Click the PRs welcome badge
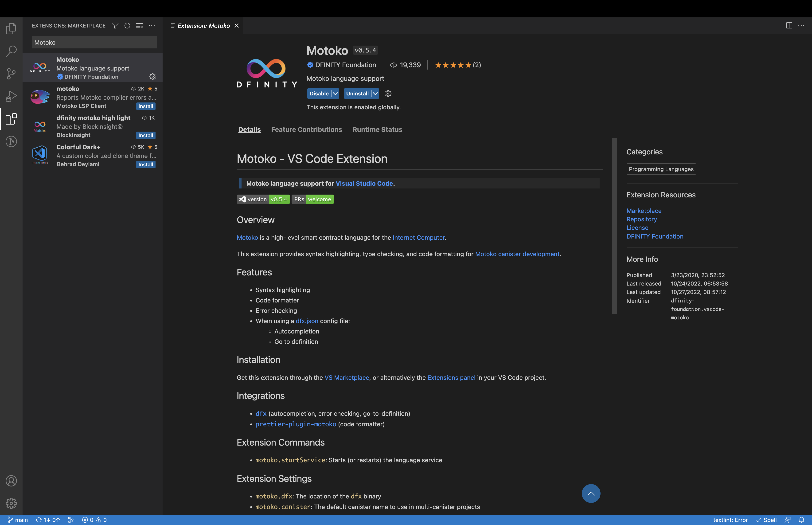Screen dimensions: 812x525 point(312,200)
